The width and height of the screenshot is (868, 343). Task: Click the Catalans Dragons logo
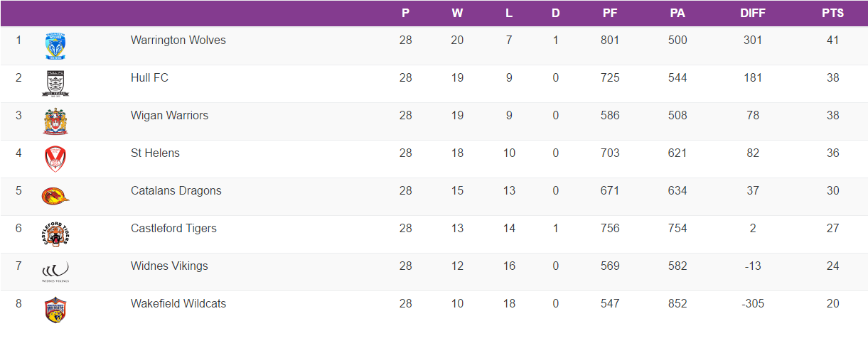click(x=55, y=196)
